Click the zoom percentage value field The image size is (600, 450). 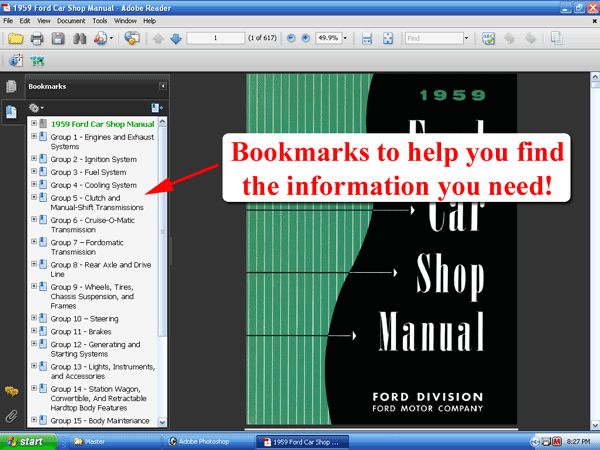(x=328, y=38)
